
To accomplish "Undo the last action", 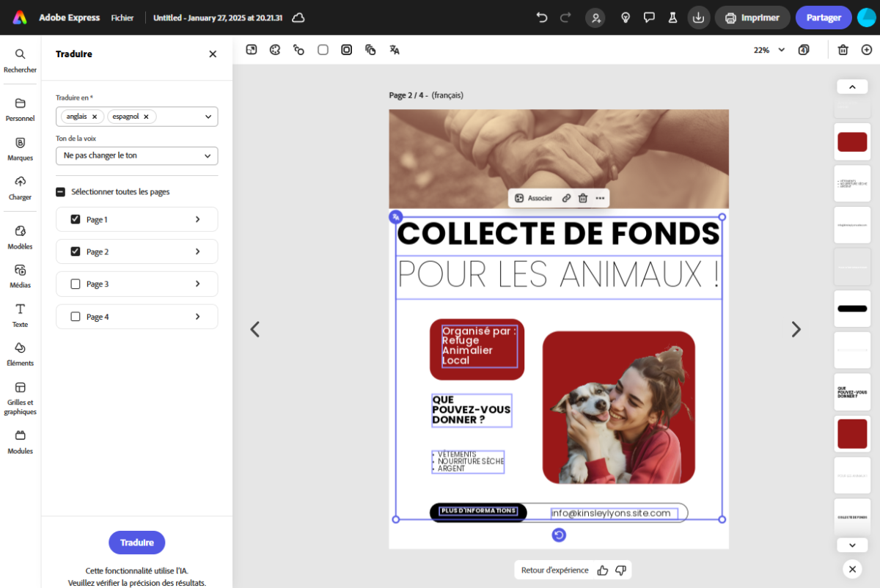I will [x=542, y=18].
